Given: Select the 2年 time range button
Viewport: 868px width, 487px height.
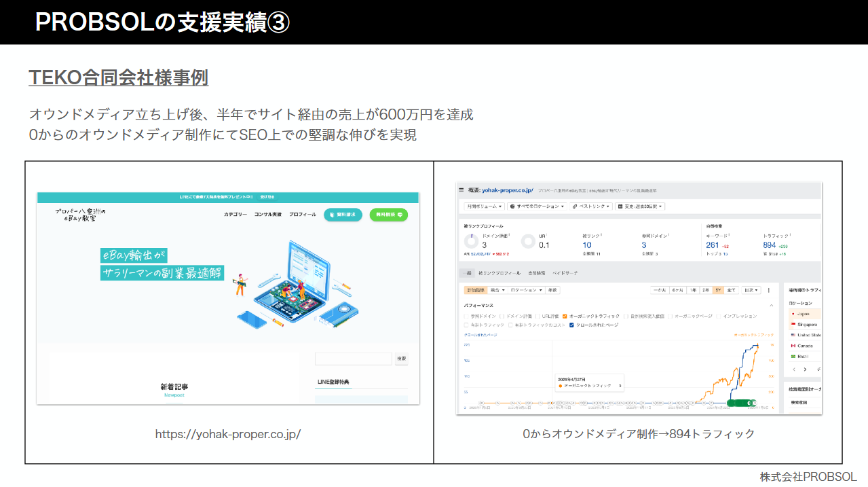Looking at the screenshot, I should (x=706, y=290).
